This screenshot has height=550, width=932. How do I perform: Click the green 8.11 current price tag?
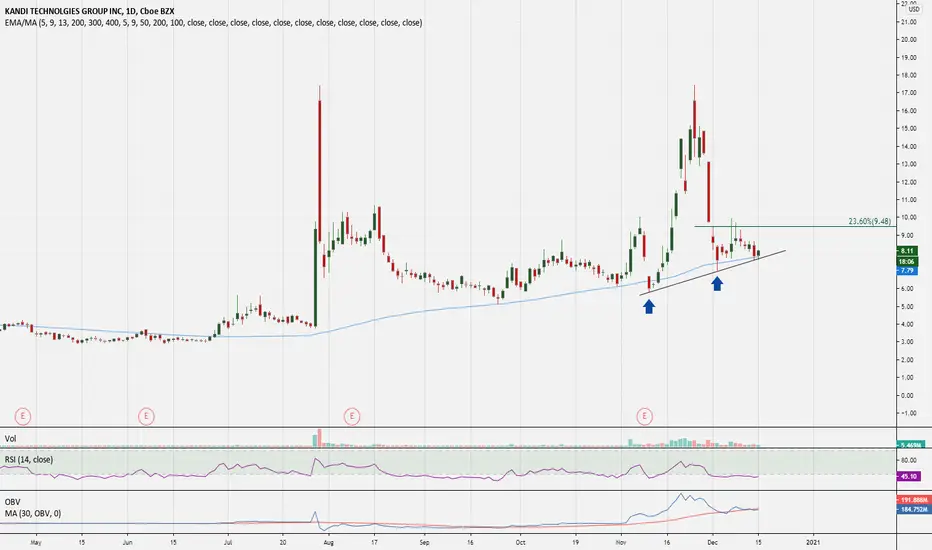click(908, 251)
